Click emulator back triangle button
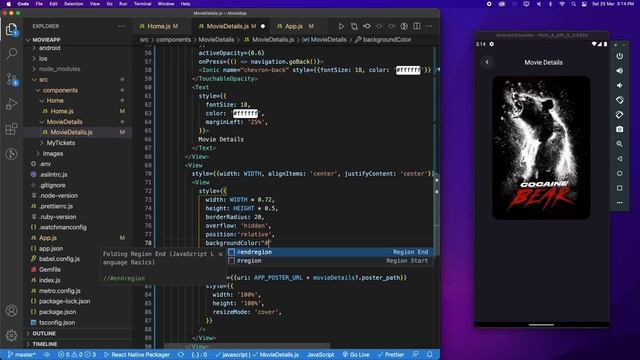The width and height of the screenshot is (640, 360). 620,159
